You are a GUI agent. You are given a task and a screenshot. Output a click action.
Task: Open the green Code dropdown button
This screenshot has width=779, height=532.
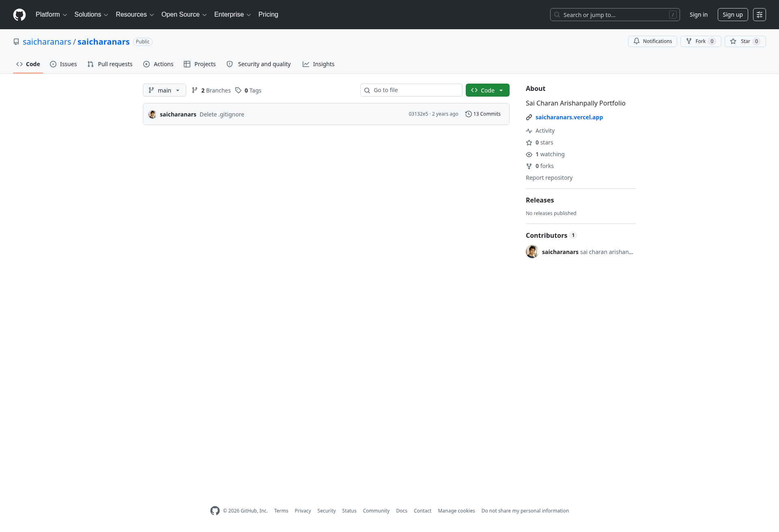pyautogui.click(x=488, y=90)
